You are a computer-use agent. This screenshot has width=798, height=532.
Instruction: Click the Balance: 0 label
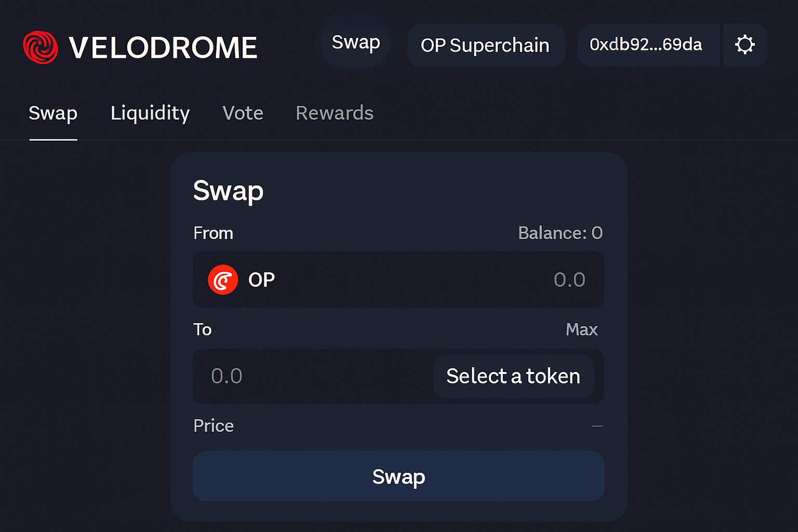[560, 233]
